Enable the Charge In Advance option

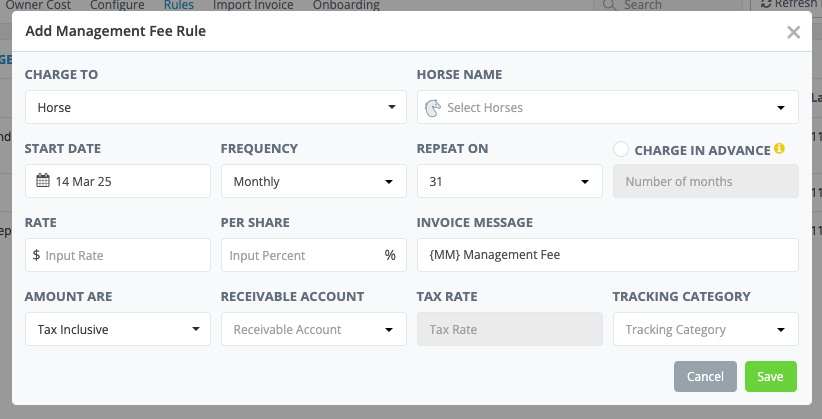click(x=621, y=149)
